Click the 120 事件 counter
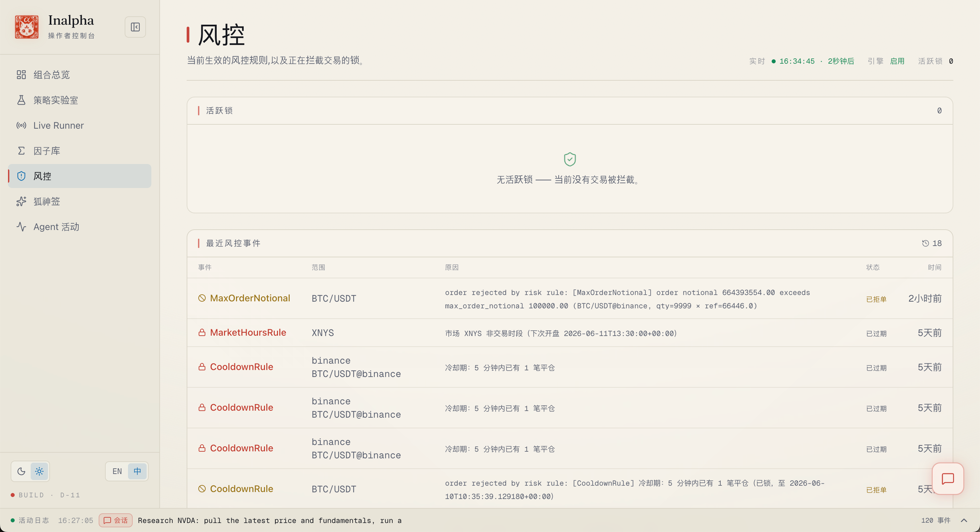Image resolution: width=980 pixels, height=532 pixels. click(x=935, y=520)
